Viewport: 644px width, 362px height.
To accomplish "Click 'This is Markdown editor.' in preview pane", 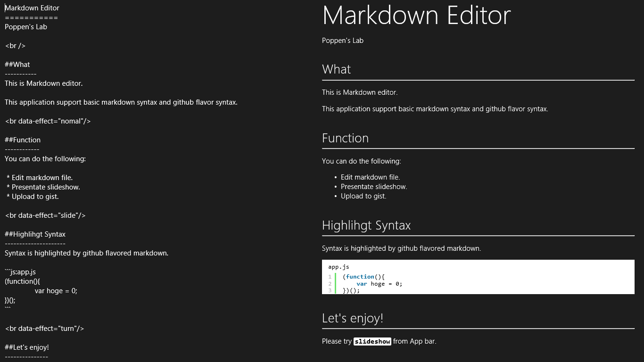I will point(360,92).
